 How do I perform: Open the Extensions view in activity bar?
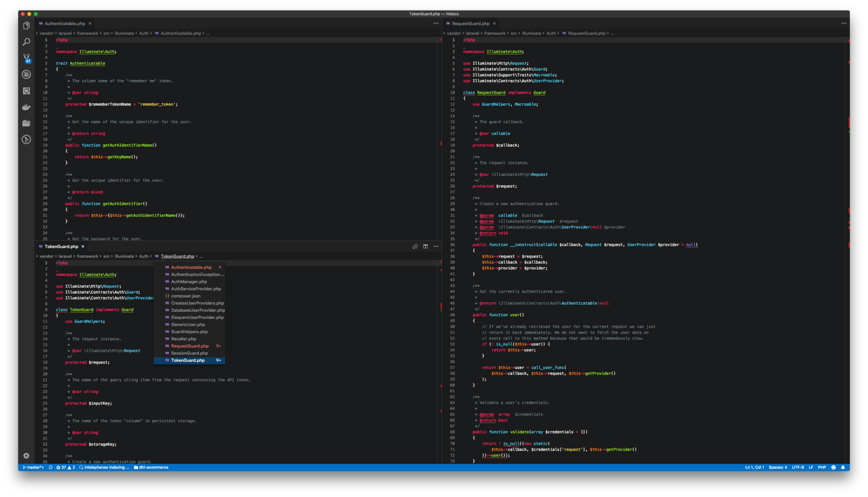[26, 91]
